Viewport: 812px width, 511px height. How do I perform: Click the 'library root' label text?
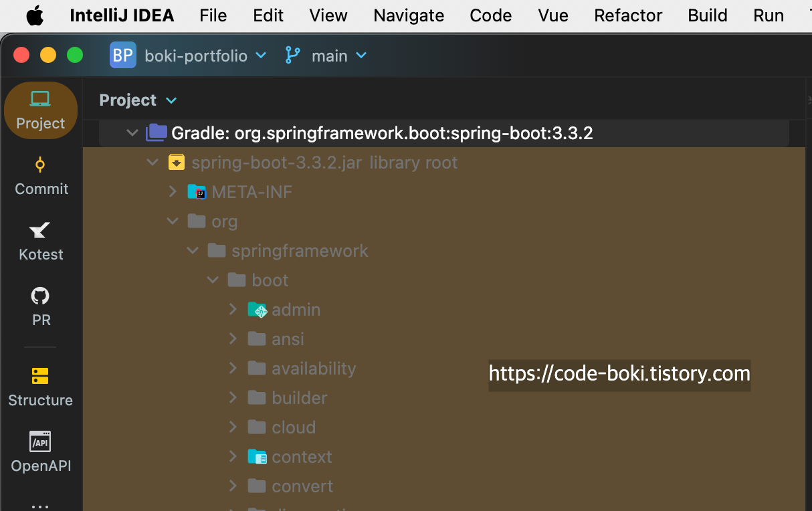tap(413, 163)
